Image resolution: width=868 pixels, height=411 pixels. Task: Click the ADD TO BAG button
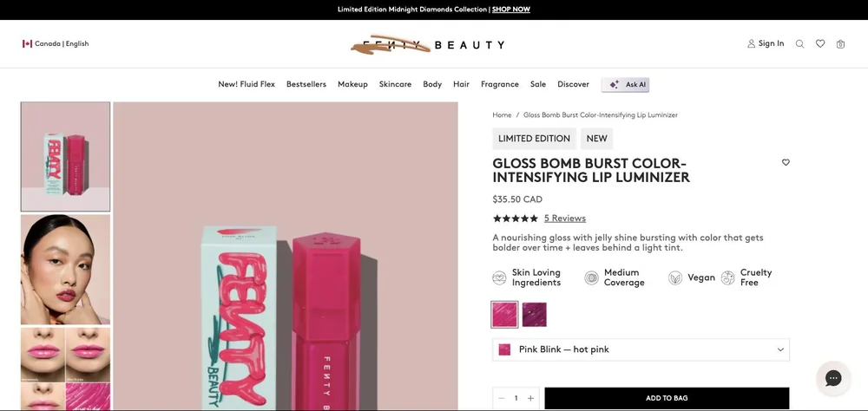point(667,398)
